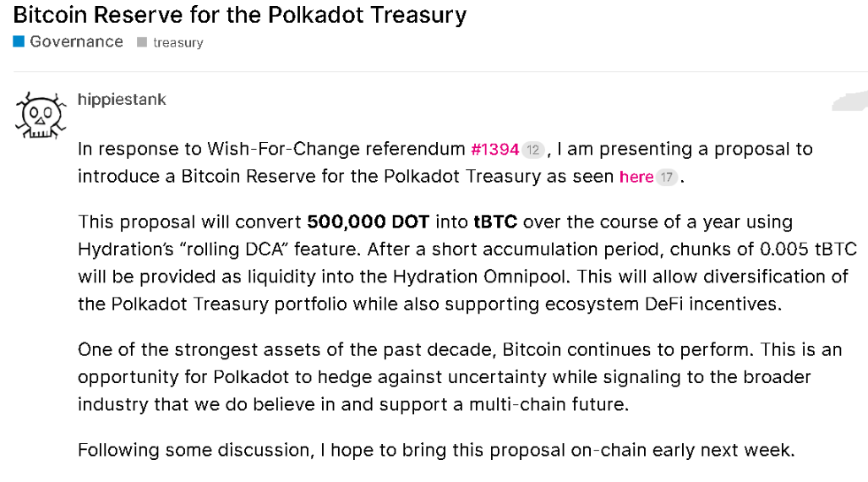The image size is (868, 482).
Task: Click the gray treasury tag square icon
Action: [x=142, y=42]
